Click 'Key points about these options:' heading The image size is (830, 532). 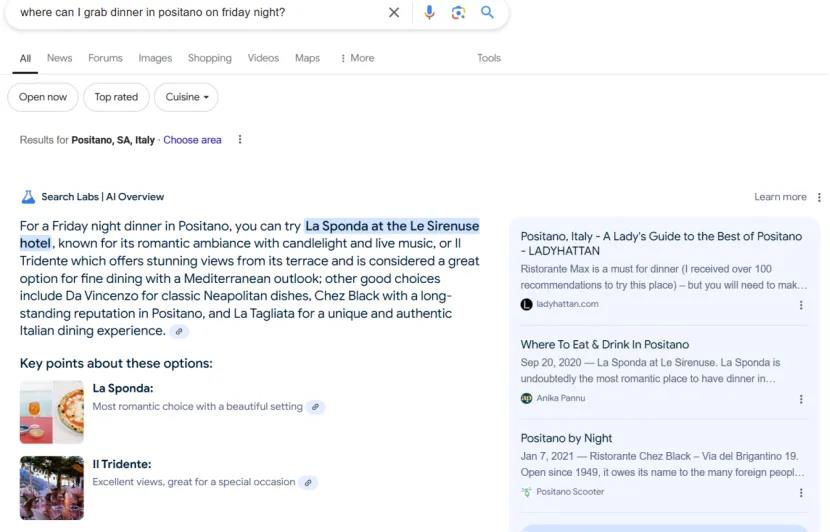click(x=116, y=364)
